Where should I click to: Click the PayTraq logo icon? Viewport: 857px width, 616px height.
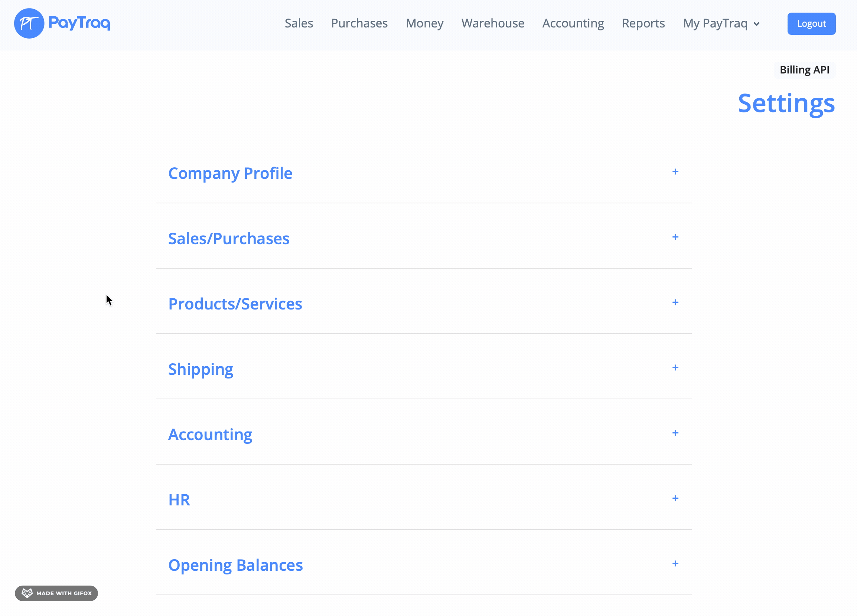click(x=29, y=23)
